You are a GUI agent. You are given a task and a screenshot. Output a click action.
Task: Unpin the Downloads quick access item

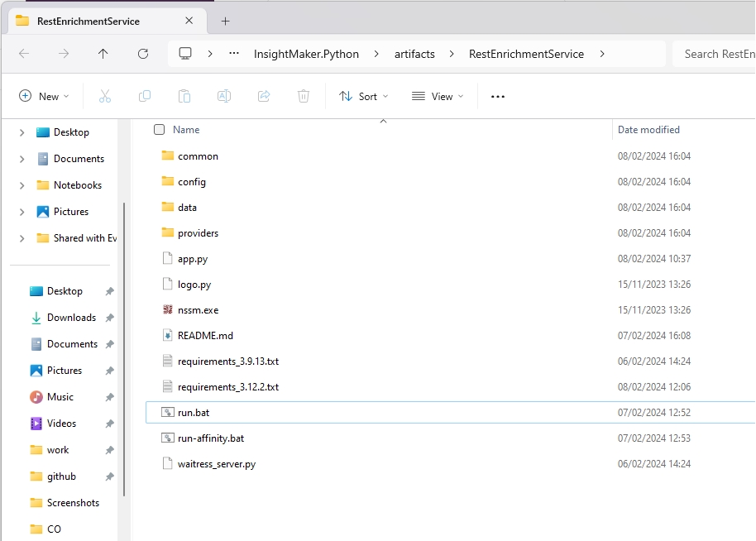109,318
